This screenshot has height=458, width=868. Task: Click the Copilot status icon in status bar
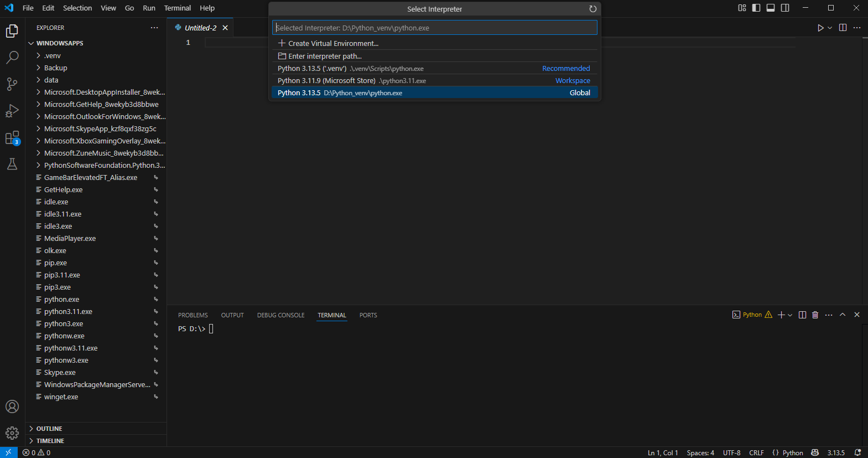[815, 452]
